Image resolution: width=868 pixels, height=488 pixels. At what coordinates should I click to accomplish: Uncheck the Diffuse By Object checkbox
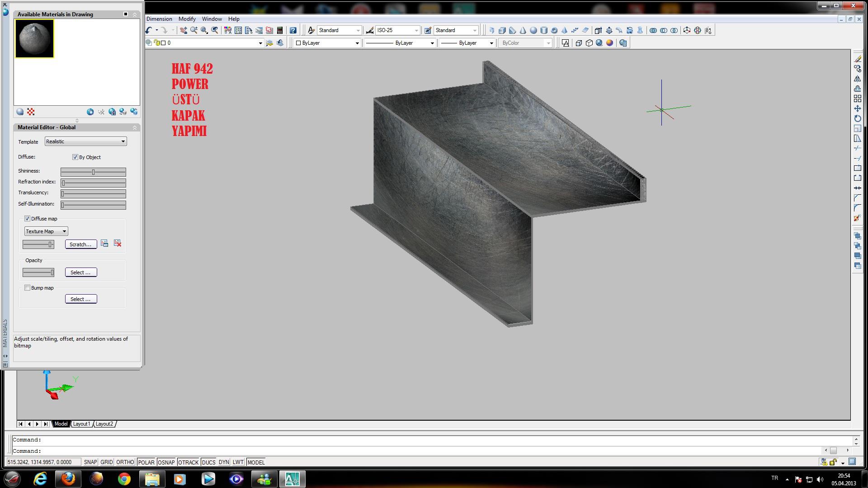click(x=75, y=157)
